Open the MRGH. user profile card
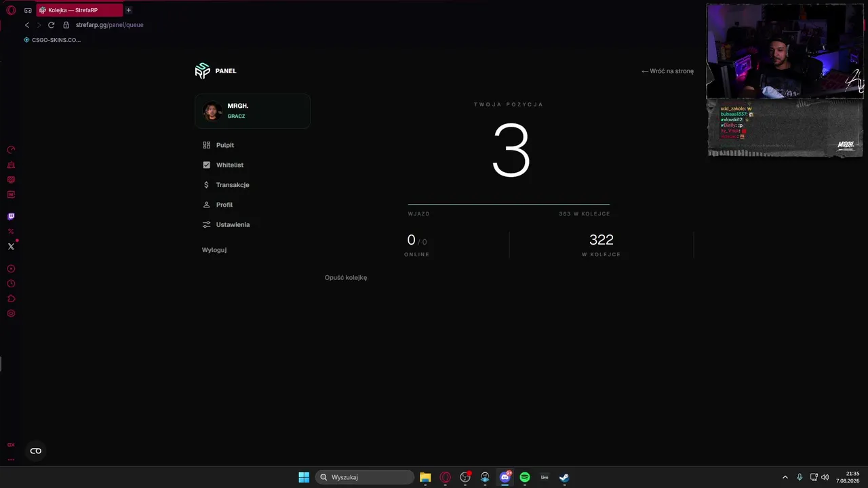This screenshot has width=868, height=488. 252,111
